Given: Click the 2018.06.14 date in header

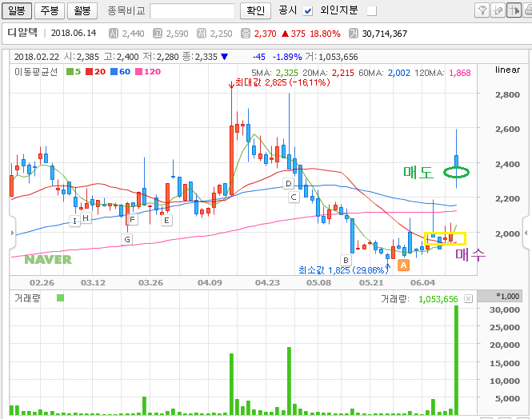Looking at the screenshot, I should pos(74,33).
